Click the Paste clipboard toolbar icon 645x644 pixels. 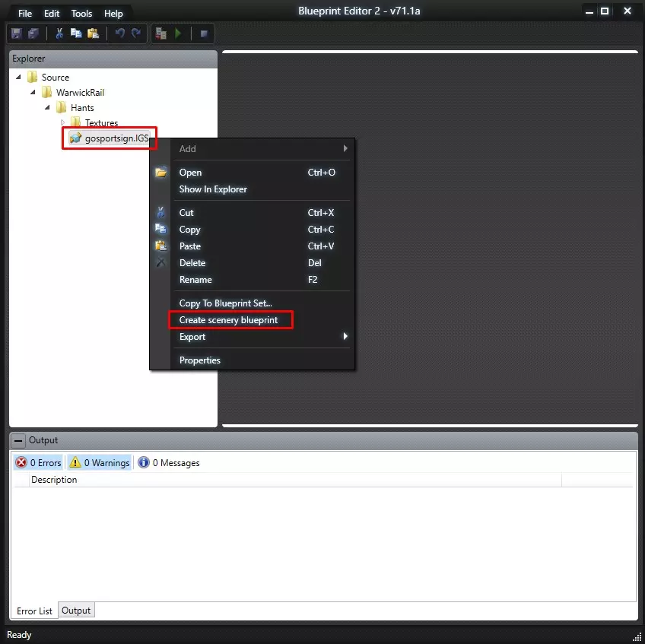coord(94,33)
